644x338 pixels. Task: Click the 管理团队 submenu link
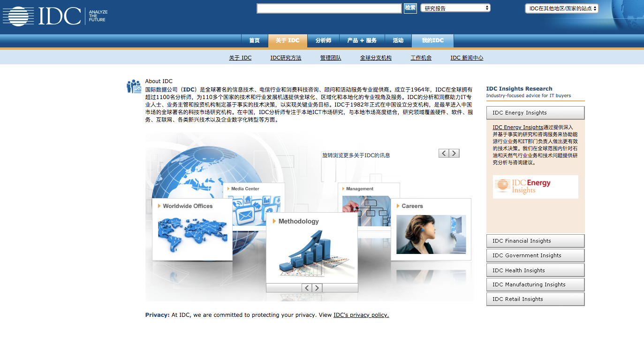331,58
